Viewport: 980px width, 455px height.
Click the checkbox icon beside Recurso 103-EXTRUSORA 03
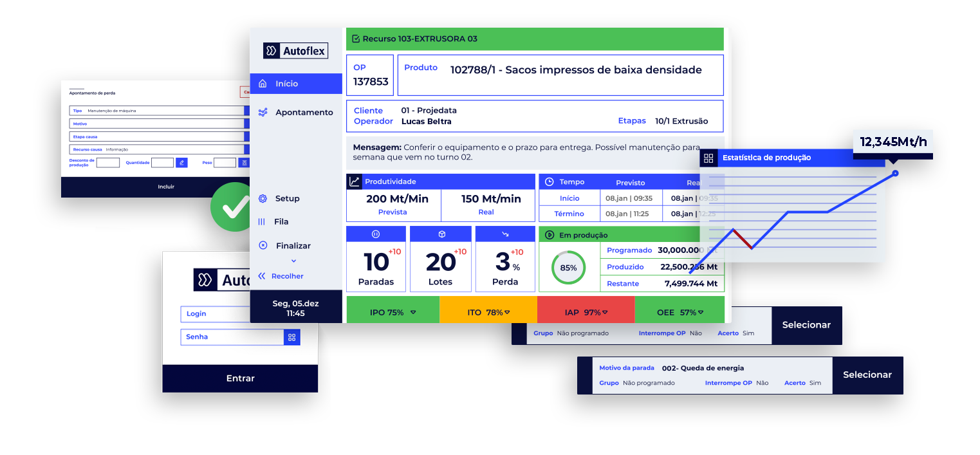tap(356, 39)
